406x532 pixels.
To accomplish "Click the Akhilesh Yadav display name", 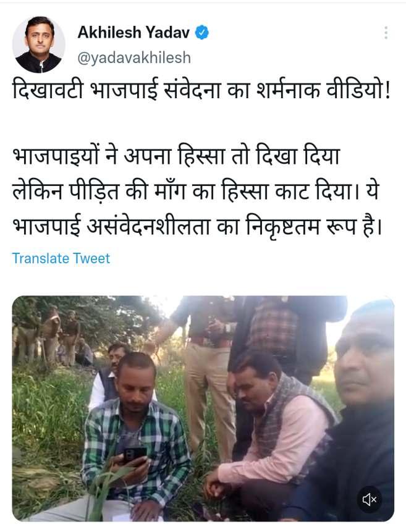I will click(x=133, y=33).
